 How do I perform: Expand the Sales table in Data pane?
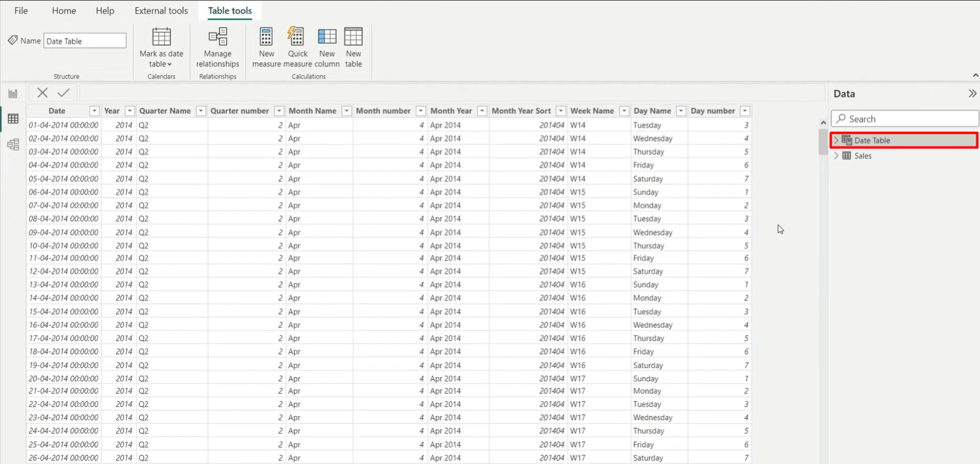pyautogui.click(x=836, y=156)
